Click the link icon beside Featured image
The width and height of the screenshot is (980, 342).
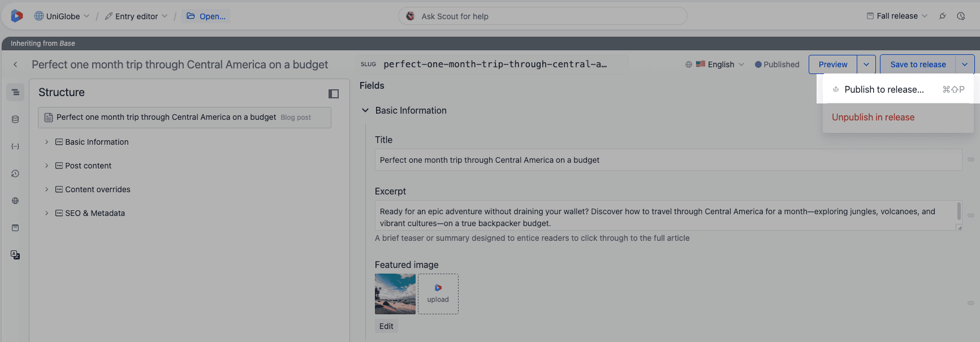tap(971, 303)
